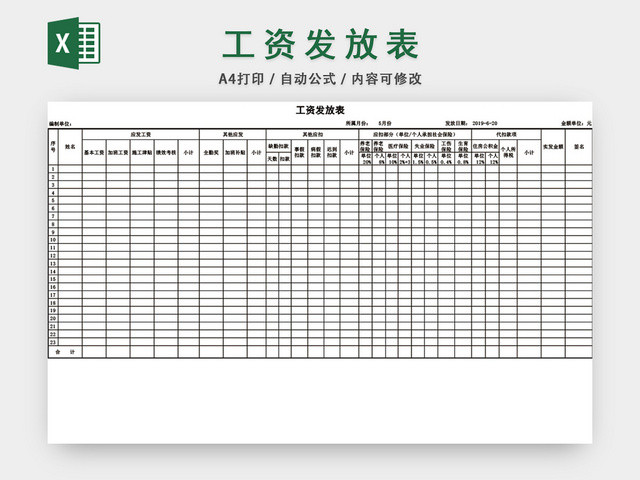Image resolution: width=640 pixels, height=480 pixels.
Task: Select the 生育保险 header
Action: click(x=463, y=147)
